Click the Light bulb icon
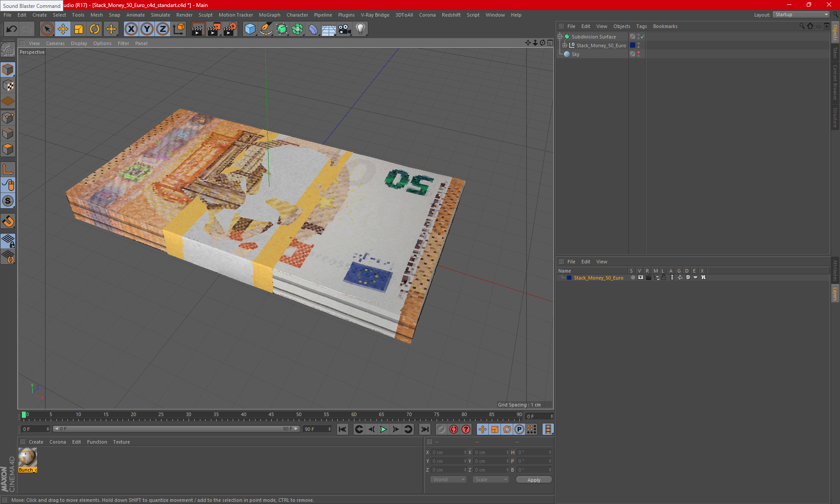This screenshot has width=840, height=504. [x=360, y=29]
